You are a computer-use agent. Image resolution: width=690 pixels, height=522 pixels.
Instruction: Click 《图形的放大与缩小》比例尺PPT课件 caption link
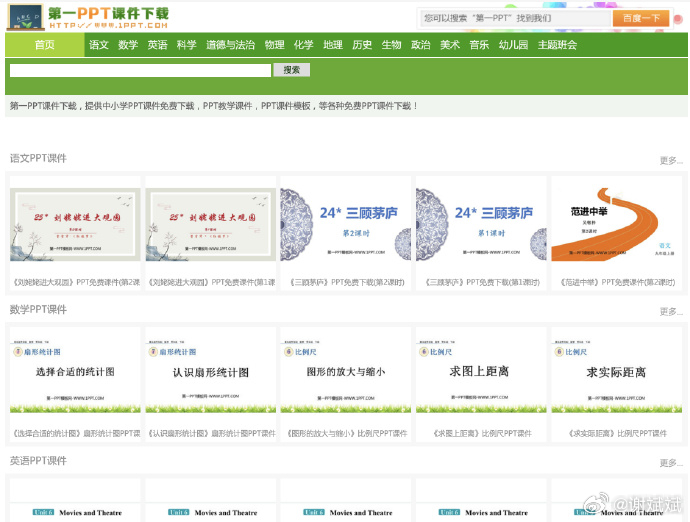pyautogui.click(x=347, y=434)
